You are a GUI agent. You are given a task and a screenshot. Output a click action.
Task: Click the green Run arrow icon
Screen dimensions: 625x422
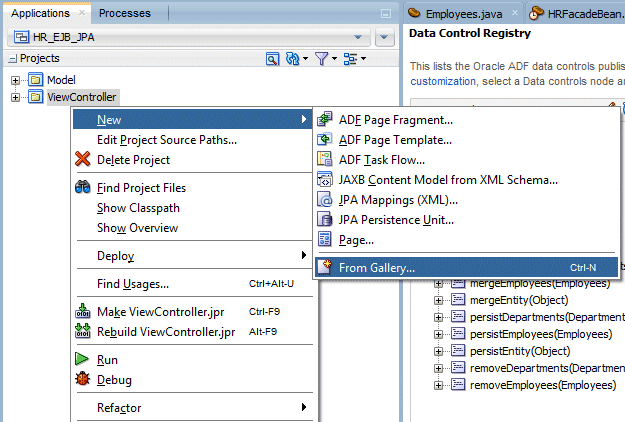pyautogui.click(x=82, y=359)
